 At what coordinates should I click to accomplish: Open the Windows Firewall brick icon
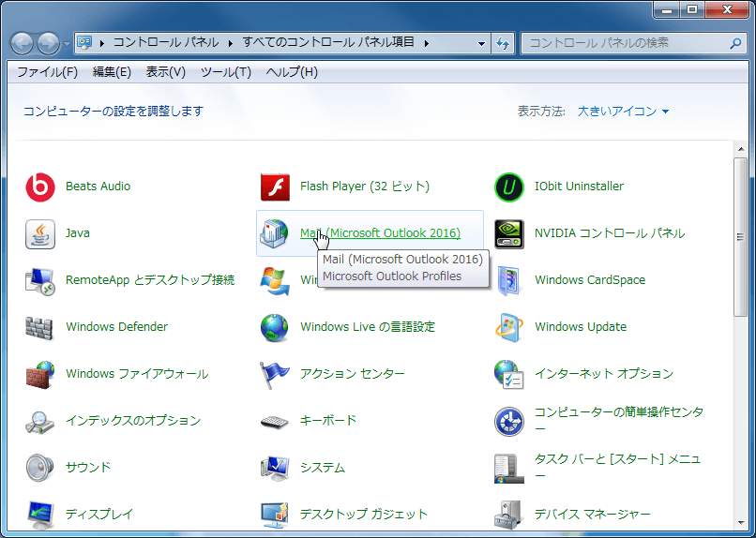pyautogui.click(x=40, y=374)
